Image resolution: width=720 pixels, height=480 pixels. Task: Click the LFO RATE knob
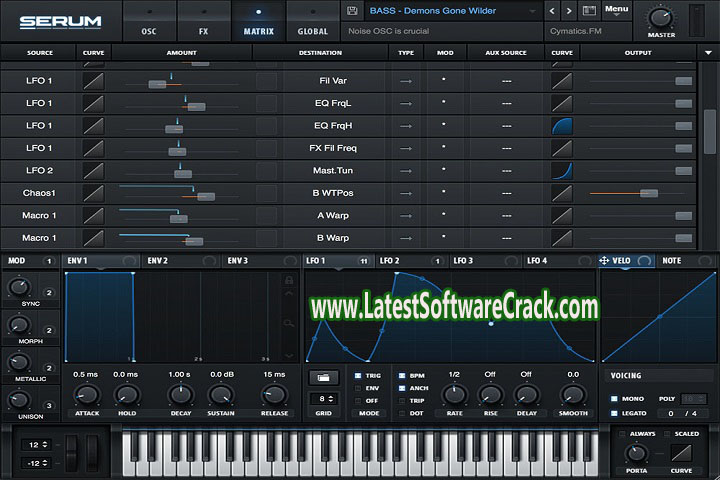454,394
